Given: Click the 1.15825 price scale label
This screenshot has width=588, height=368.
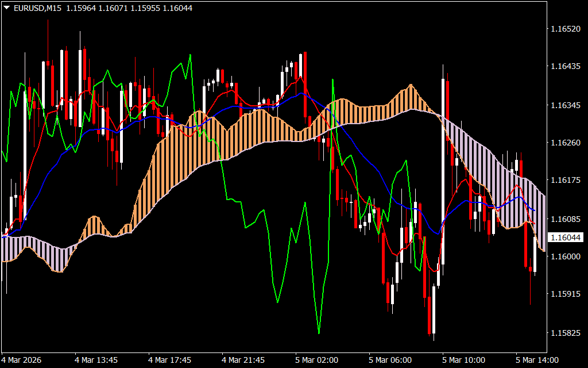Looking at the screenshot, I should pyautogui.click(x=566, y=333).
